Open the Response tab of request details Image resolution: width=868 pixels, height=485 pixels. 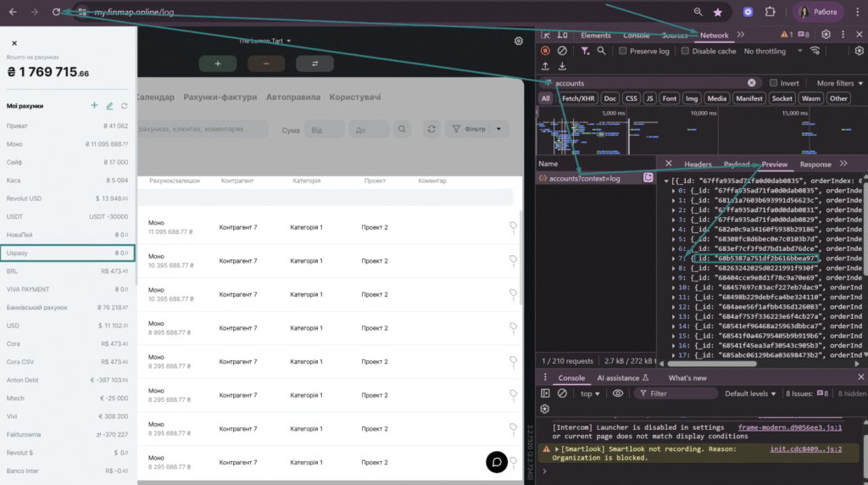point(815,164)
